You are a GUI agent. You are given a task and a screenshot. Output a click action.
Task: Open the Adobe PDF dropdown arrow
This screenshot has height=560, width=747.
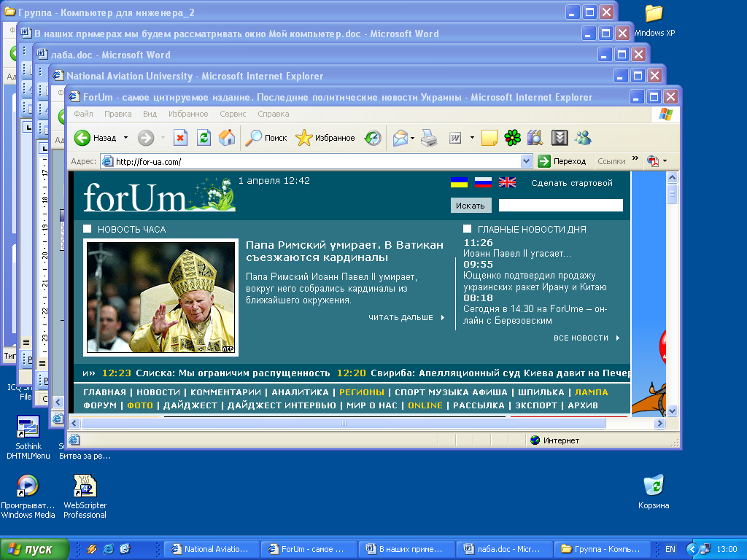(665, 161)
